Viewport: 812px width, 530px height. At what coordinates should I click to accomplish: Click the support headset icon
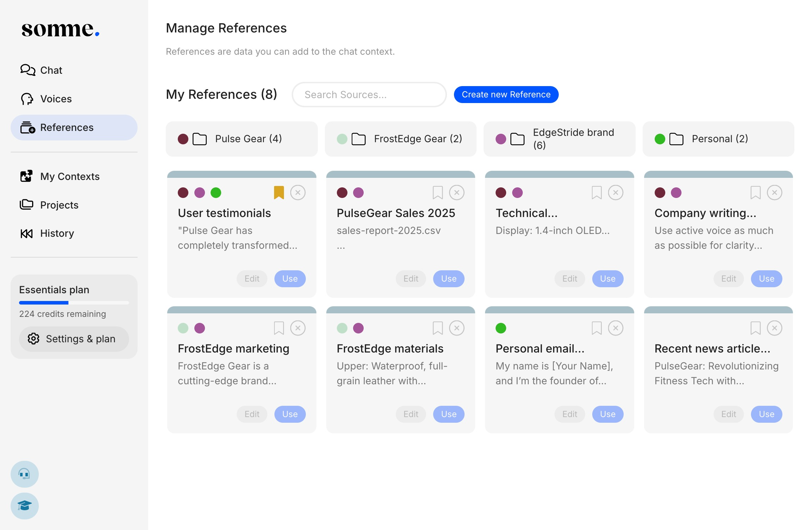click(x=24, y=474)
